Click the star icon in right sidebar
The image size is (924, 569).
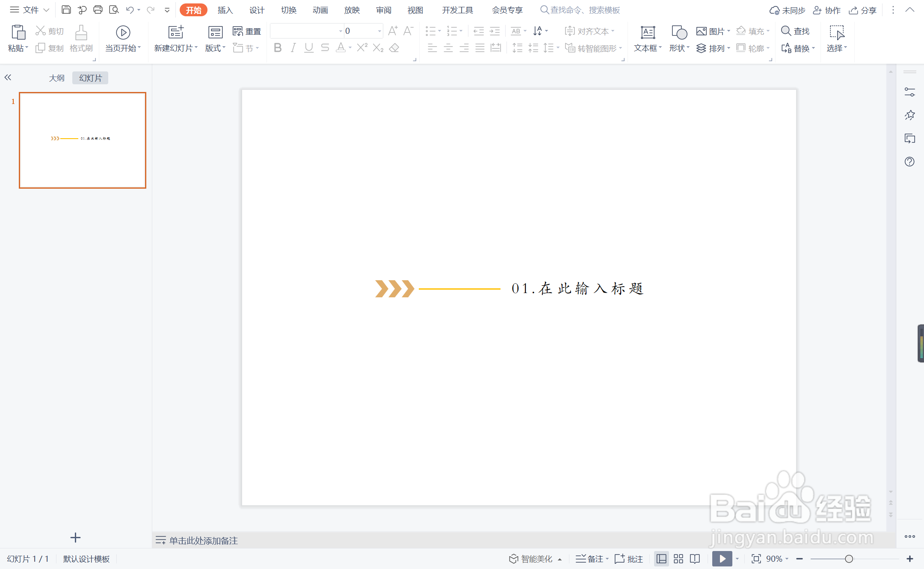(x=909, y=115)
